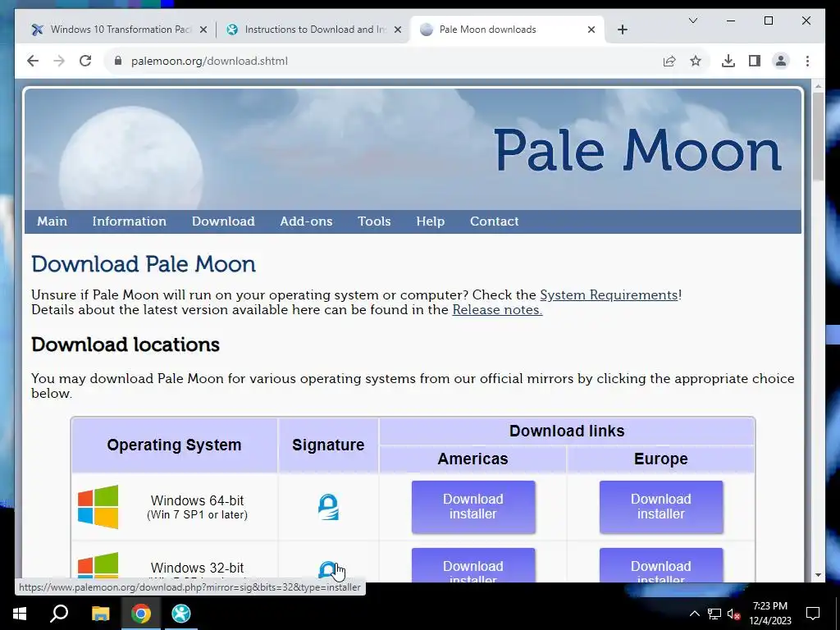Download Windows 64-bit installer from Americas
The height and width of the screenshot is (630, 840).
[473, 507]
